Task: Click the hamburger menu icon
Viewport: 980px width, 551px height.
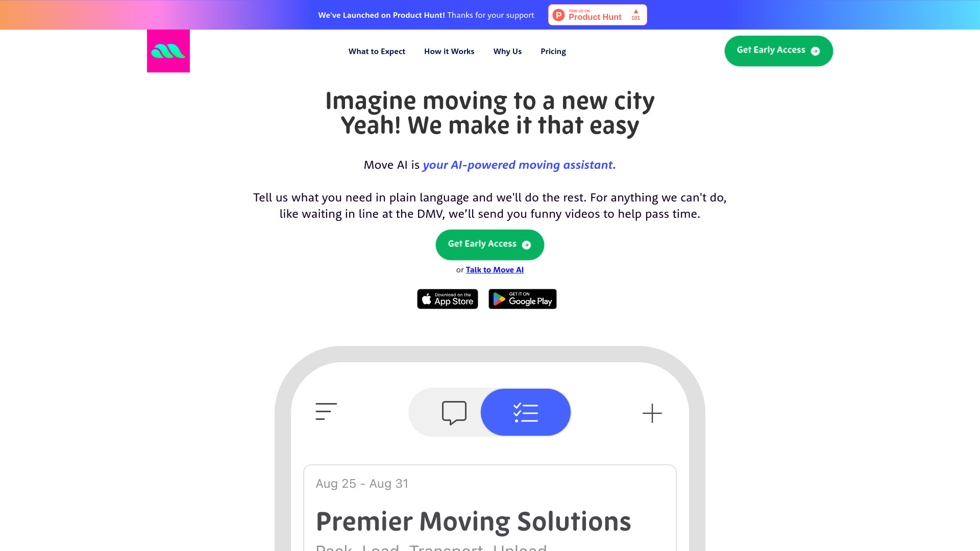Action: pyautogui.click(x=325, y=412)
